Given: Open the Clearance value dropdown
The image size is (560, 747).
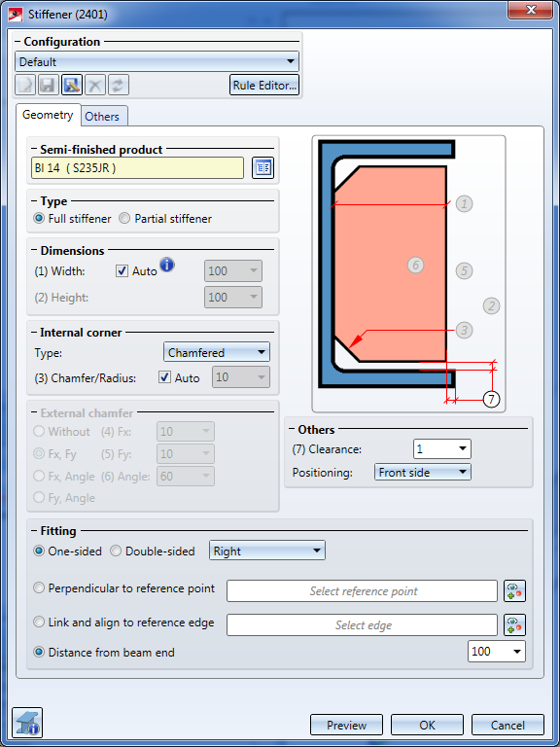Looking at the screenshot, I should click(x=442, y=448).
